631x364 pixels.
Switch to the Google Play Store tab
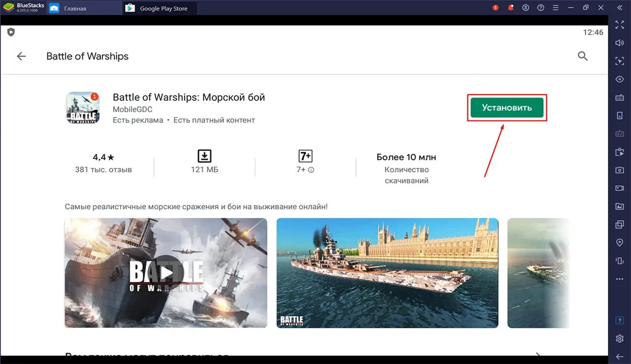pos(160,8)
